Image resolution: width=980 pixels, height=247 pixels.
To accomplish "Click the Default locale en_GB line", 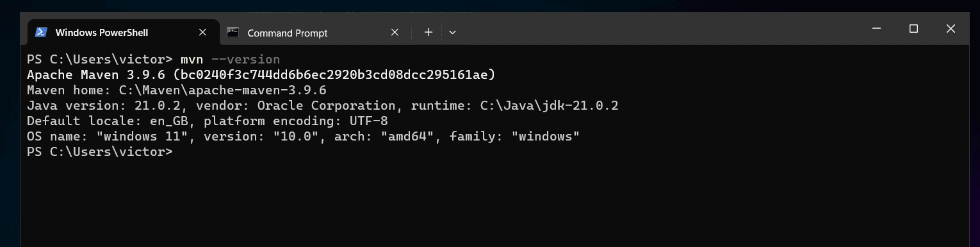I will point(208,121).
